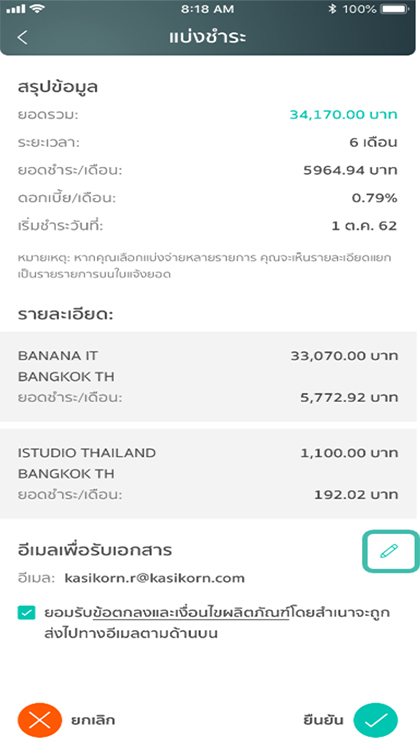420x748 pixels.
Task: Click the ยืนยัน confirm label
Action: coord(323,720)
